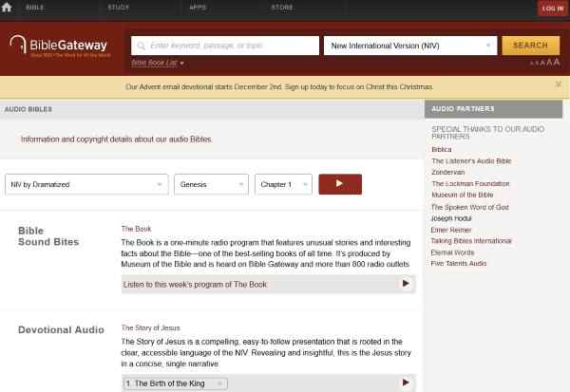This screenshot has height=392, width=570.
Task: Open the Study menu
Action: point(118,8)
